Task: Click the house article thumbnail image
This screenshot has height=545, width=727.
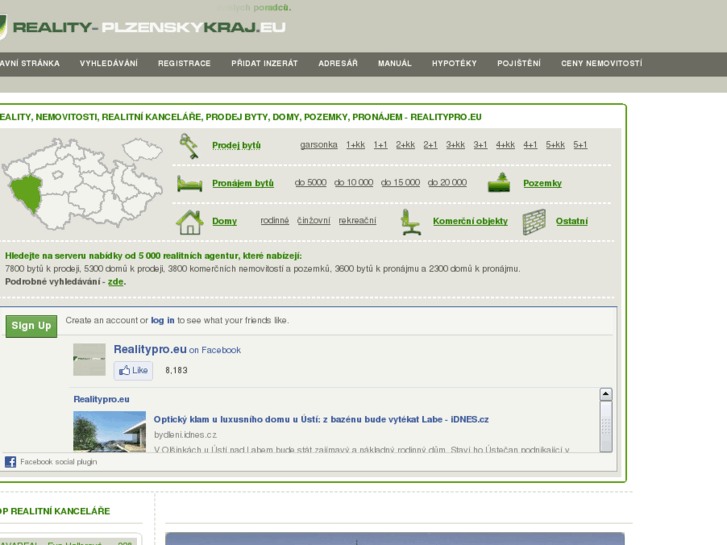Action: (109, 431)
